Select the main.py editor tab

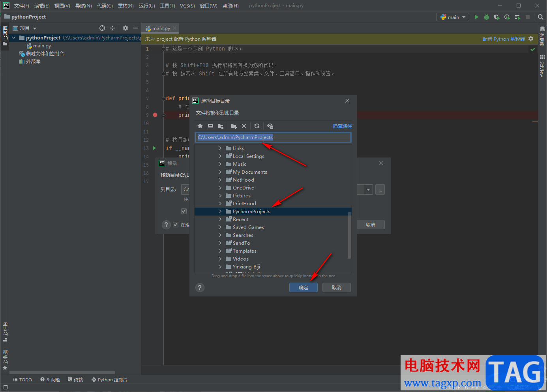pos(161,28)
